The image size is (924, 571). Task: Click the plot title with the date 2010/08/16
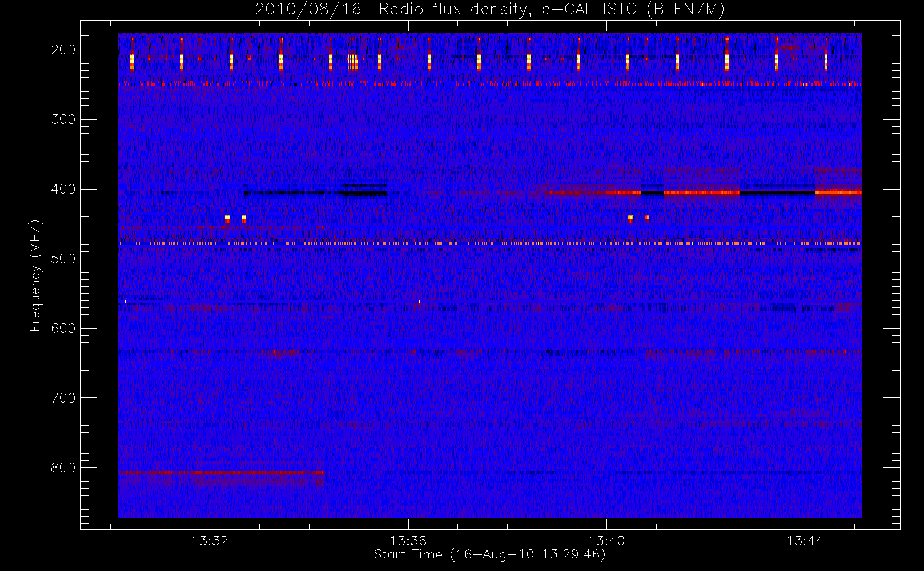coord(490,10)
